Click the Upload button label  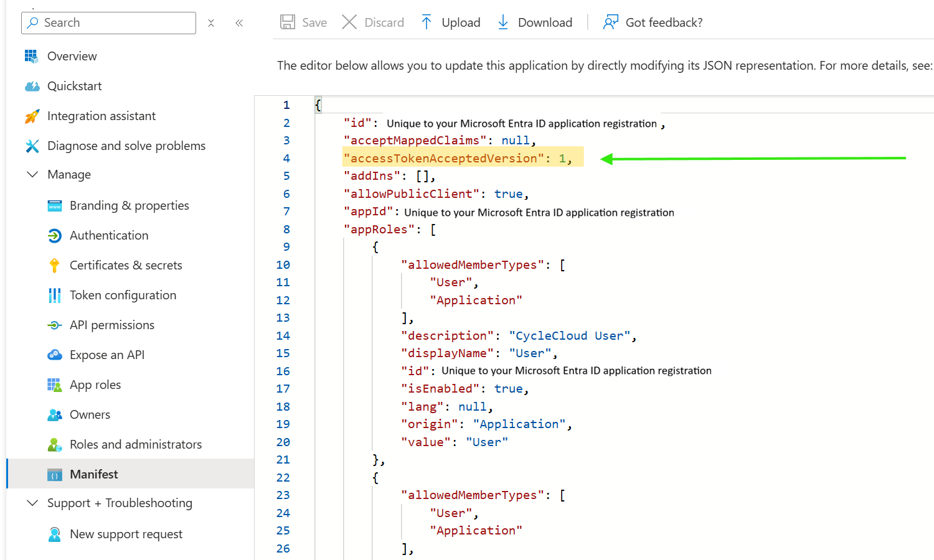pyautogui.click(x=461, y=22)
